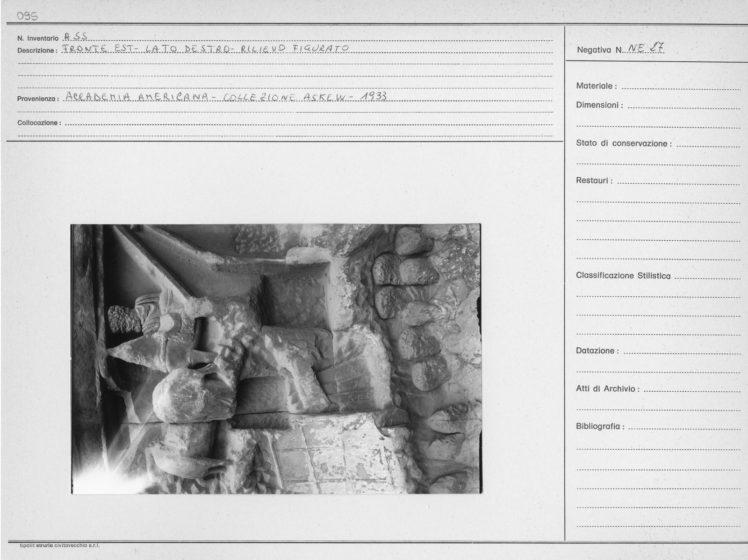
Task: Click the Bibliografia field line
Action: (x=684, y=427)
